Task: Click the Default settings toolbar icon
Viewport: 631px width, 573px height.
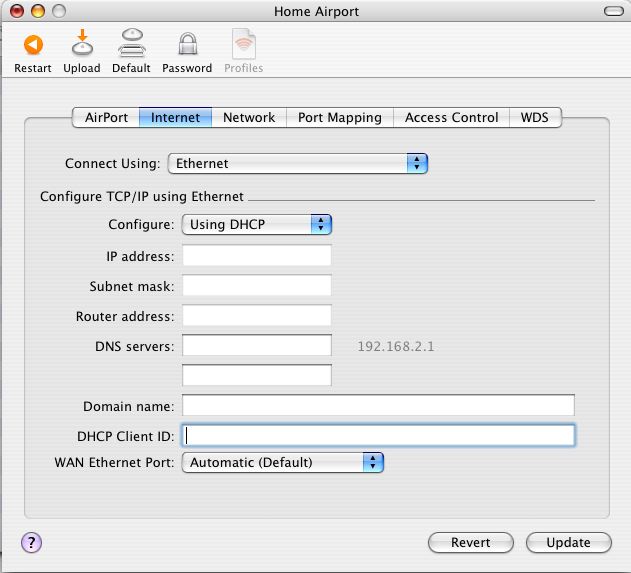Action: click(132, 42)
